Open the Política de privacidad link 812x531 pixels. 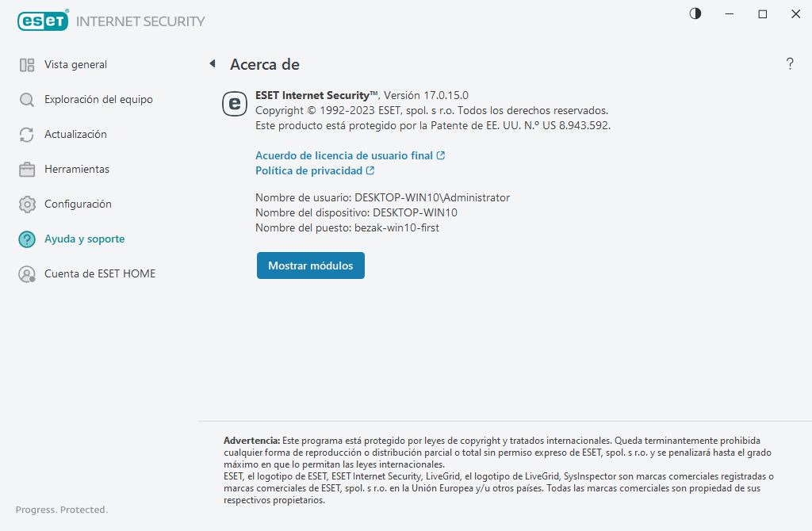click(x=308, y=171)
